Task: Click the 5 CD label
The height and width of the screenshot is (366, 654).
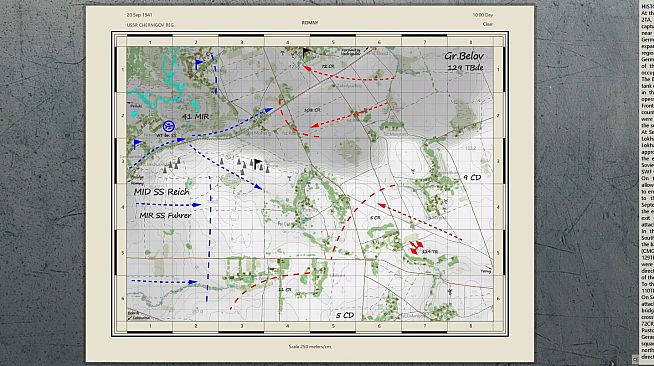Action: [345, 315]
